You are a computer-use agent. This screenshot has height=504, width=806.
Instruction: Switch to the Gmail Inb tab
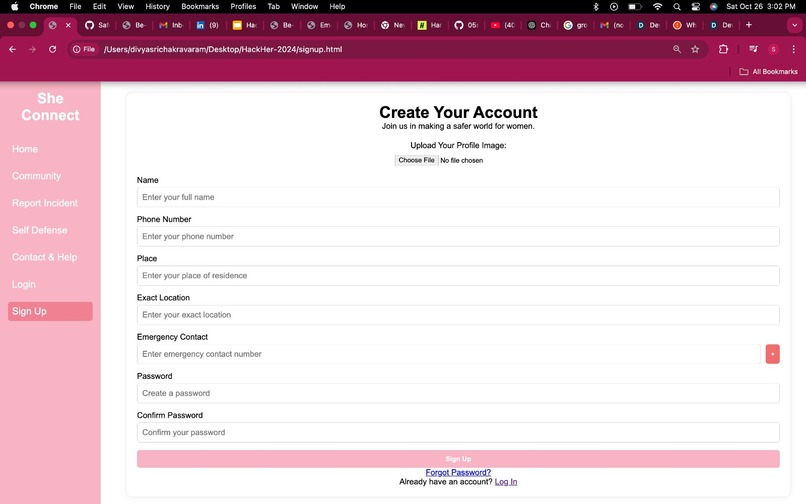171,25
